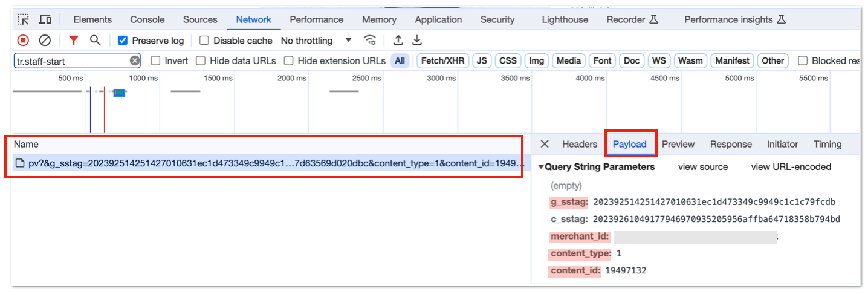Open the network search magnifier
The image size is (868, 294).
95,41
